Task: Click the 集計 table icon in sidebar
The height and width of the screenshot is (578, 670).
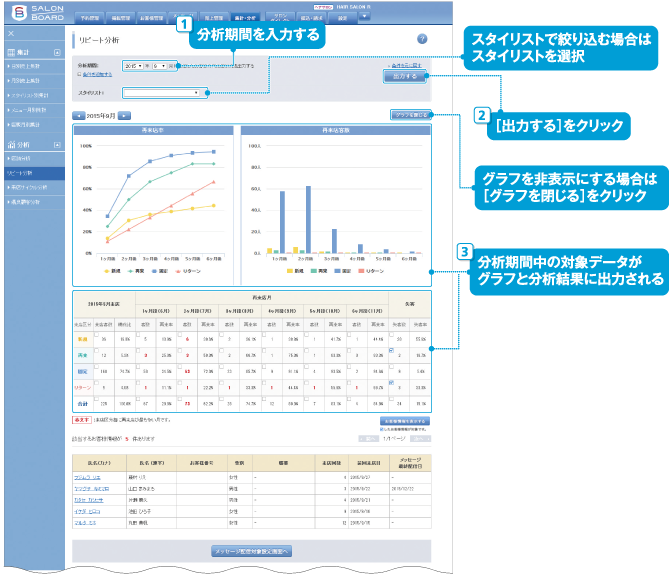Action: coord(11,52)
